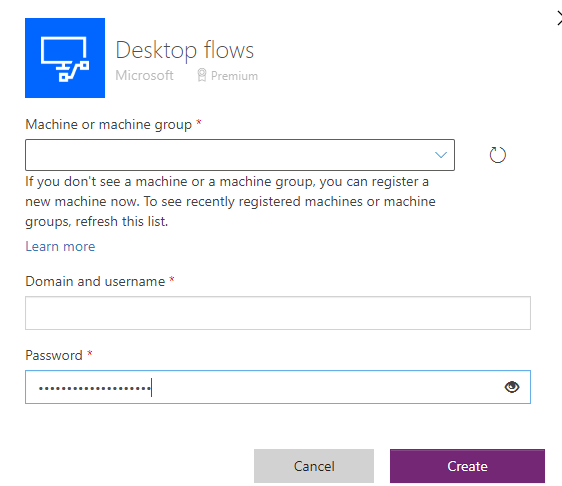
Task: Cancel the connection dialog
Action: [x=314, y=466]
